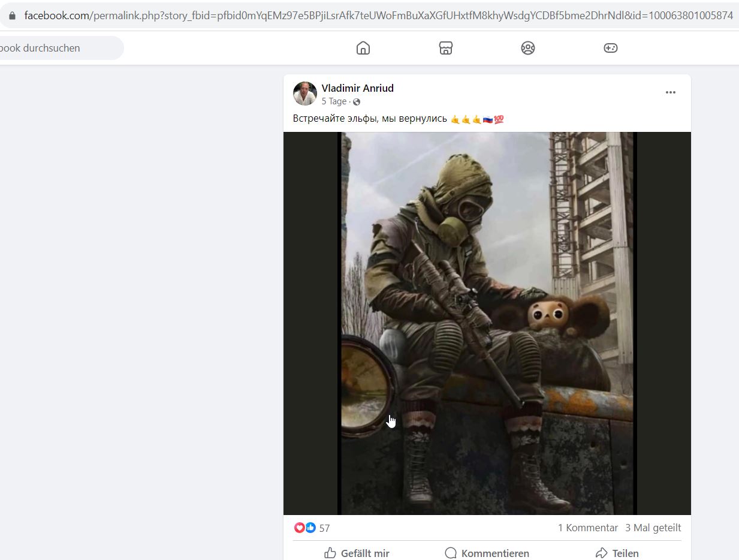Open the 1 Kommentar link

(588, 528)
